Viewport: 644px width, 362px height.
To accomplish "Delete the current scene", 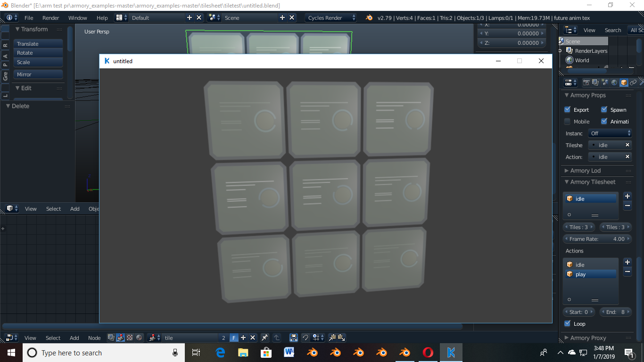I will (292, 18).
